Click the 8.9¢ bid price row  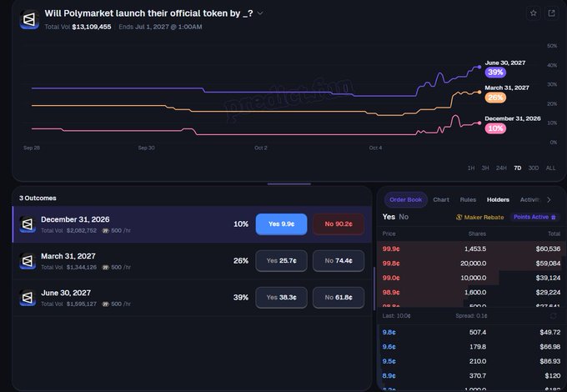(472, 375)
